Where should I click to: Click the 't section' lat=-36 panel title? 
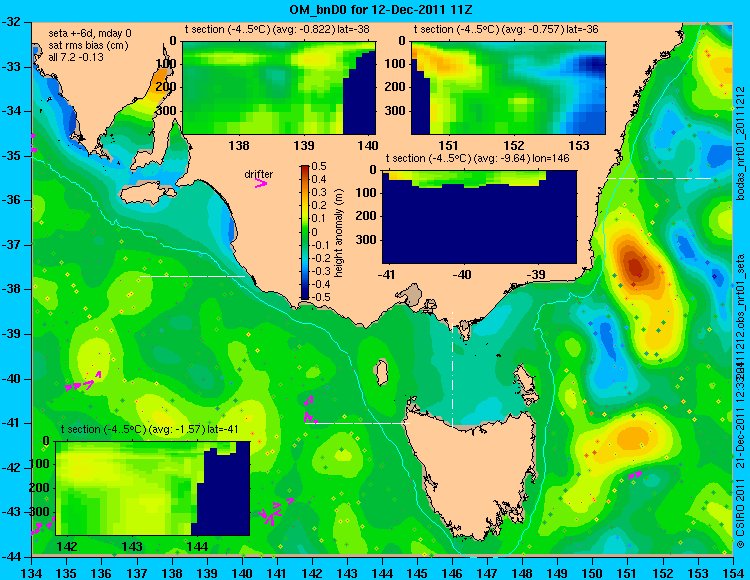click(x=506, y=30)
